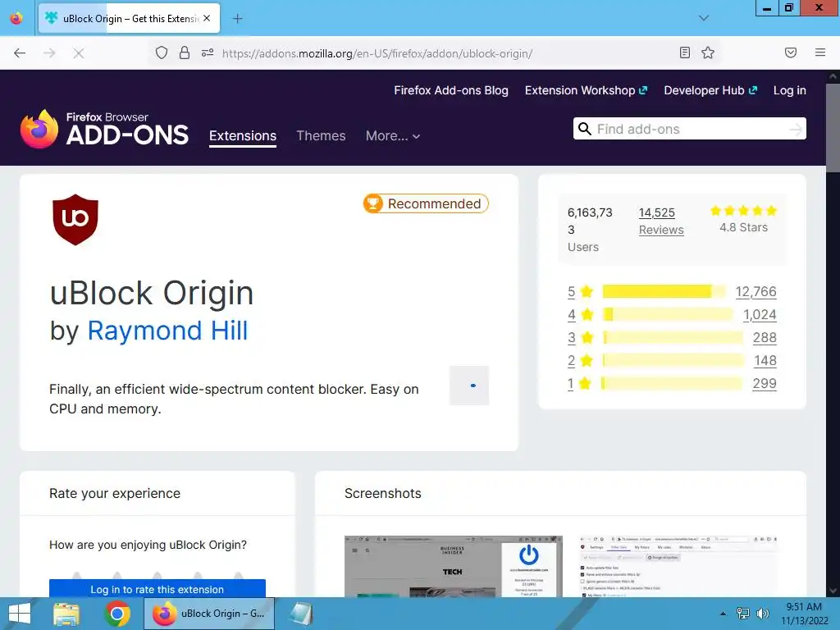
Task: Bookmark this page with the star icon
Action: 708,52
